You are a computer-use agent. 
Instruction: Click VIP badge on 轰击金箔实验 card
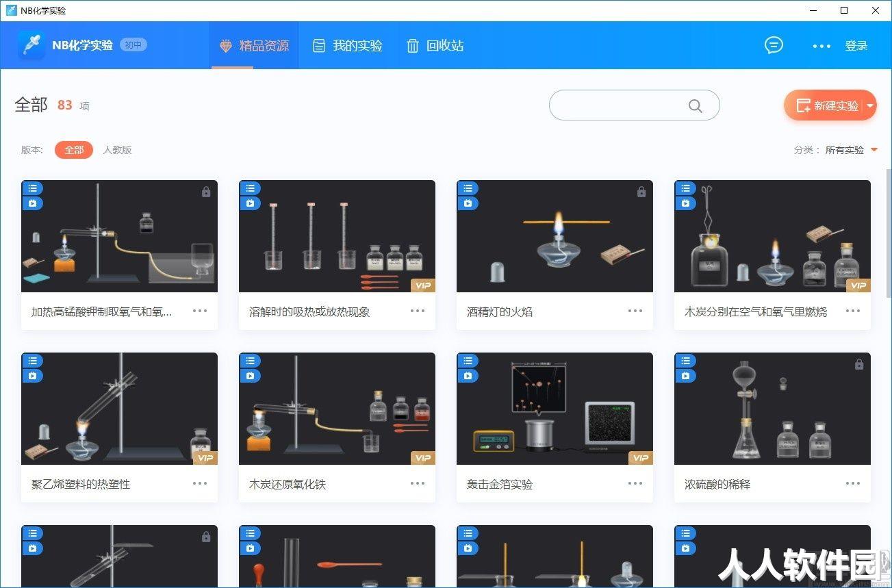tap(641, 458)
